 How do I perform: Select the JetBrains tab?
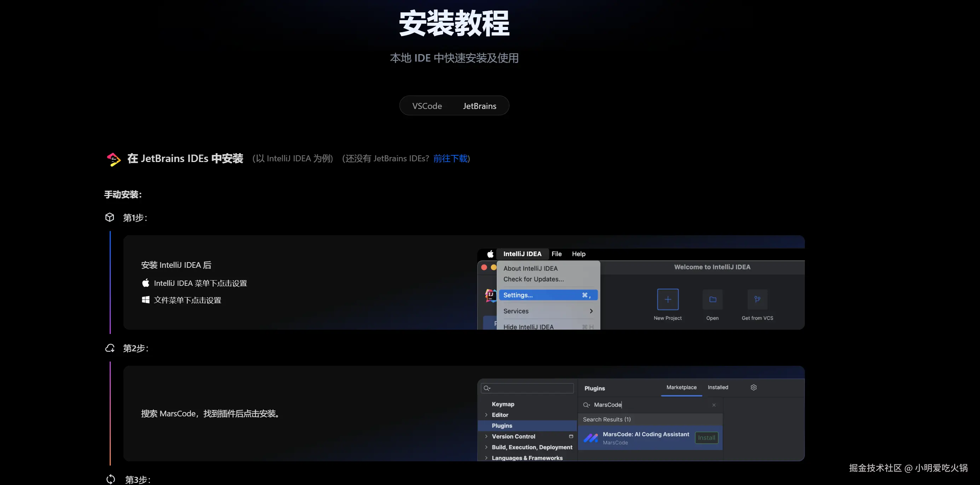tap(479, 106)
